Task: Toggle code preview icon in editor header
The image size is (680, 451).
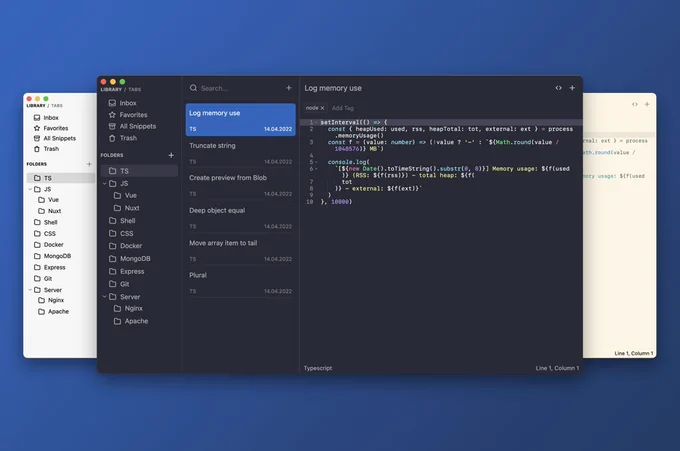Action: click(x=559, y=88)
